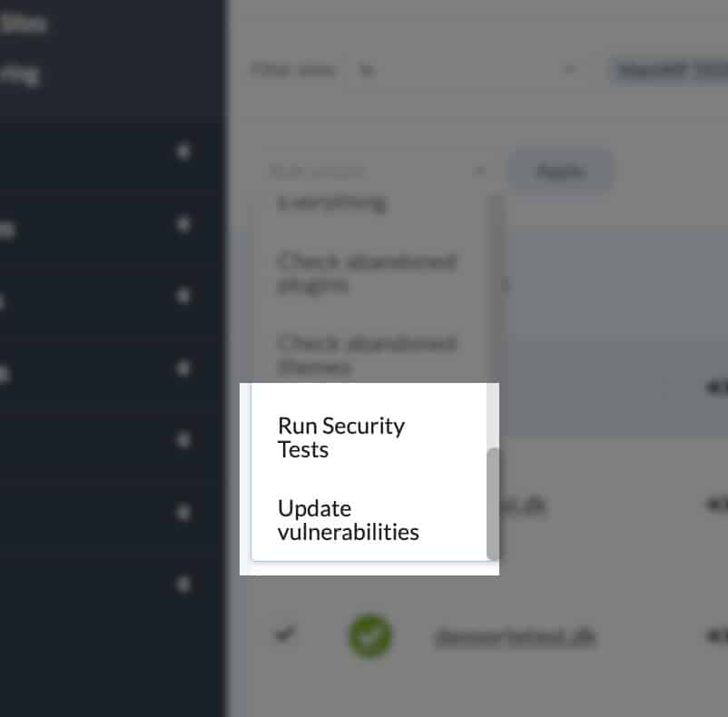The height and width of the screenshot is (717, 728).
Task: Click the third sidebar menu arrow icon
Action: coord(183,296)
